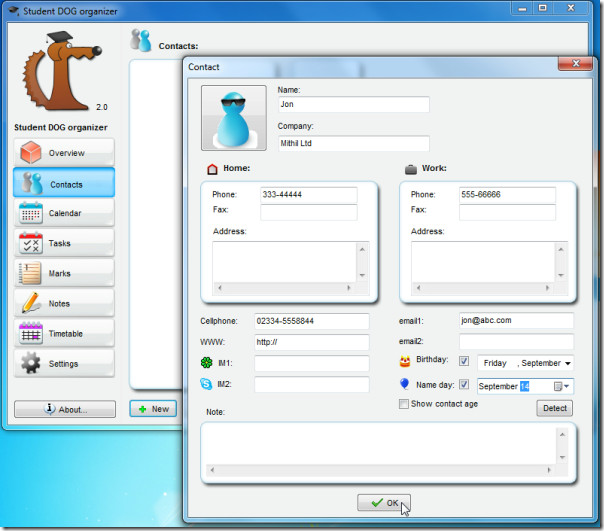
Task: Edit the Work phone 555-66666
Action: (507, 195)
